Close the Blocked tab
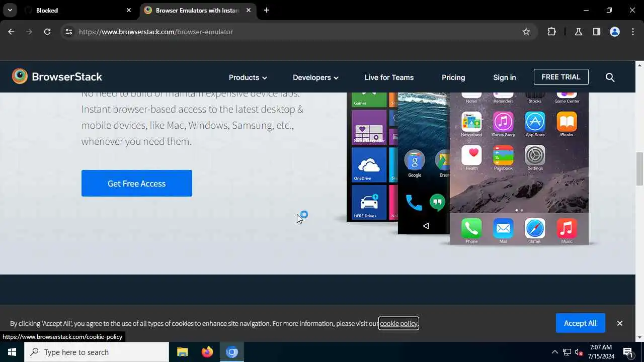The image size is (644, 362). [129, 10]
